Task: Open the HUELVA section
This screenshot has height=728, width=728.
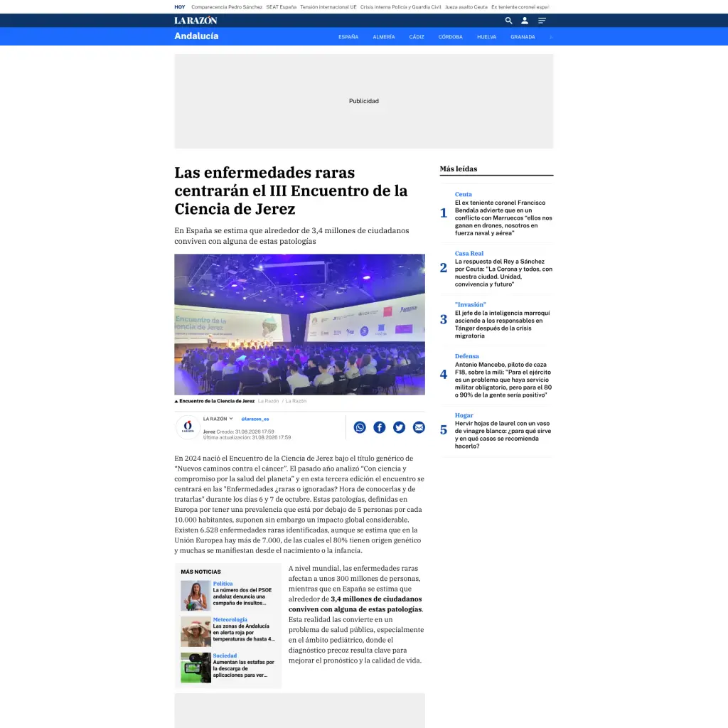Action: [486, 37]
